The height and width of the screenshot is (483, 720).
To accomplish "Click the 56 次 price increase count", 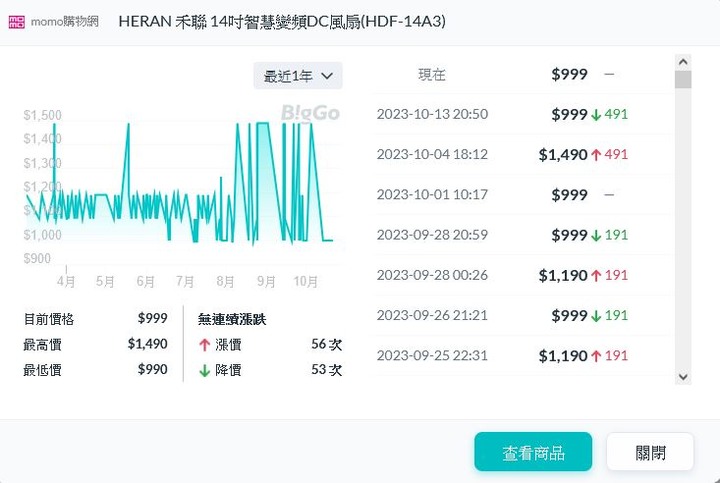I will pos(326,344).
